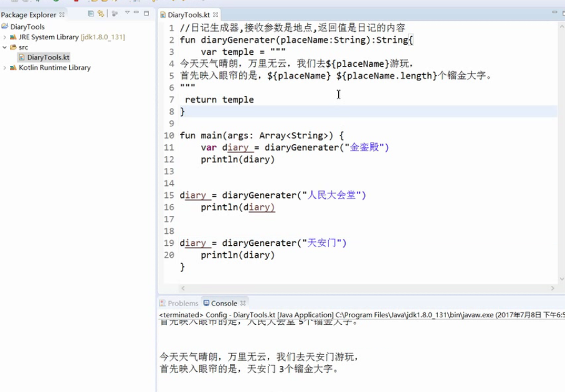Open DiaryTools.kt in the Package Explorer tree
The height and width of the screenshot is (392, 565).
pos(49,57)
